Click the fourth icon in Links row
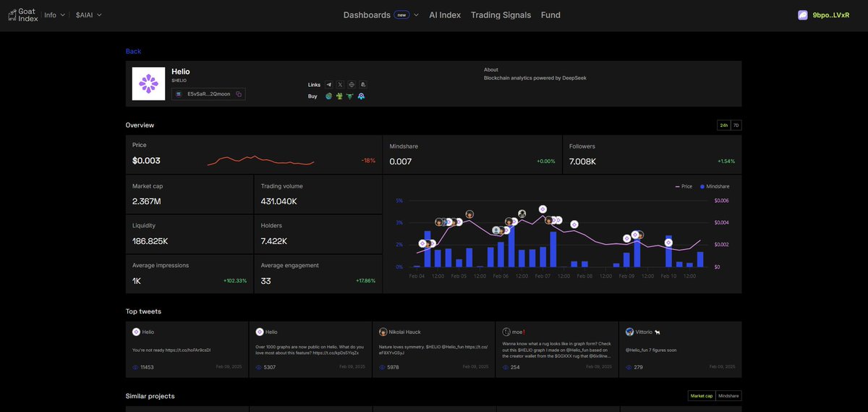868x412 pixels. tap(363, 85)
